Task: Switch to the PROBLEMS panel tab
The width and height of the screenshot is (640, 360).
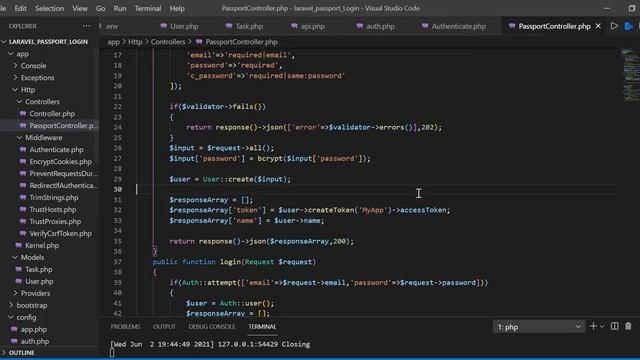Action: click(x=125, y=327)
